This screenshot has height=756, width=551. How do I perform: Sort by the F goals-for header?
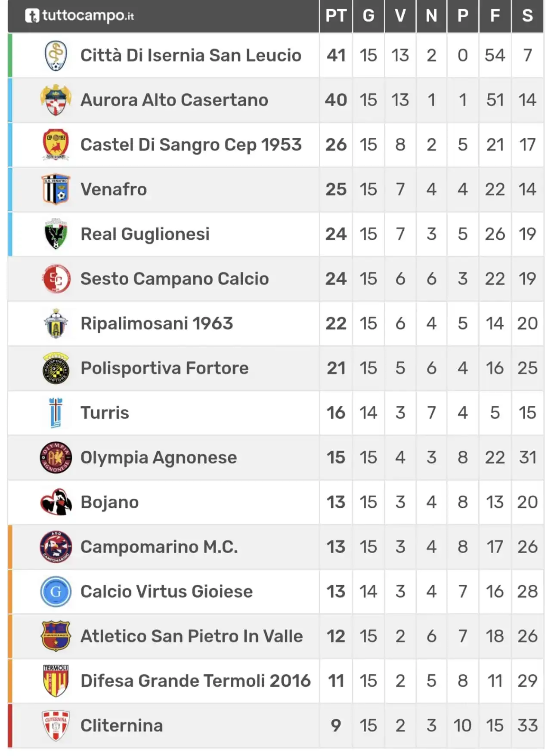coord(495,16)
